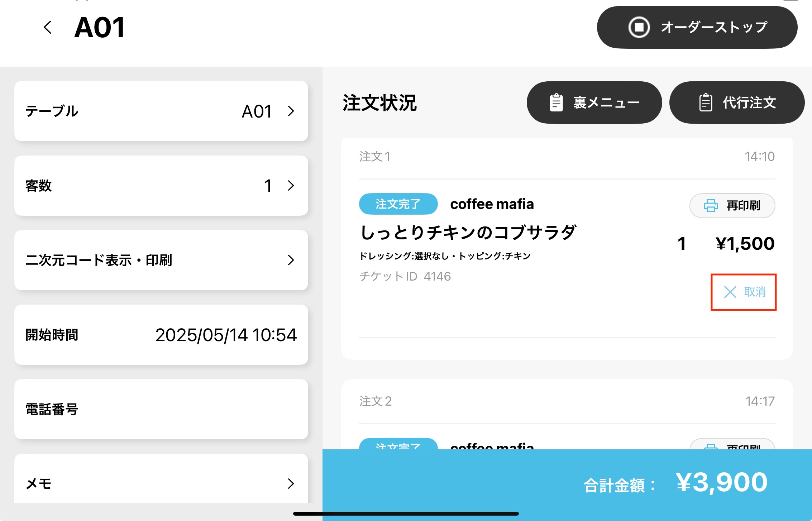
Task: Select the 開始時間 date row
Action: point(161,335)
